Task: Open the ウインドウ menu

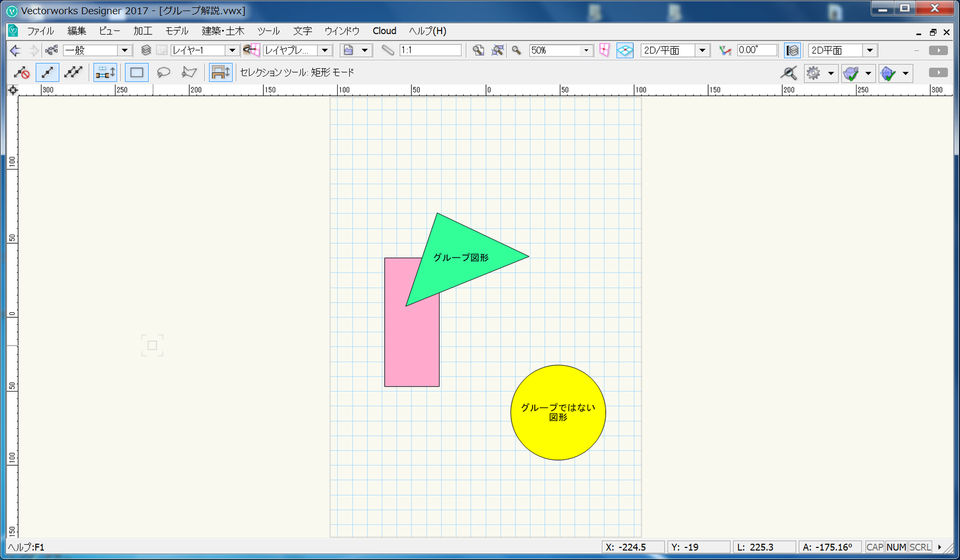Action: pos(342,31)
